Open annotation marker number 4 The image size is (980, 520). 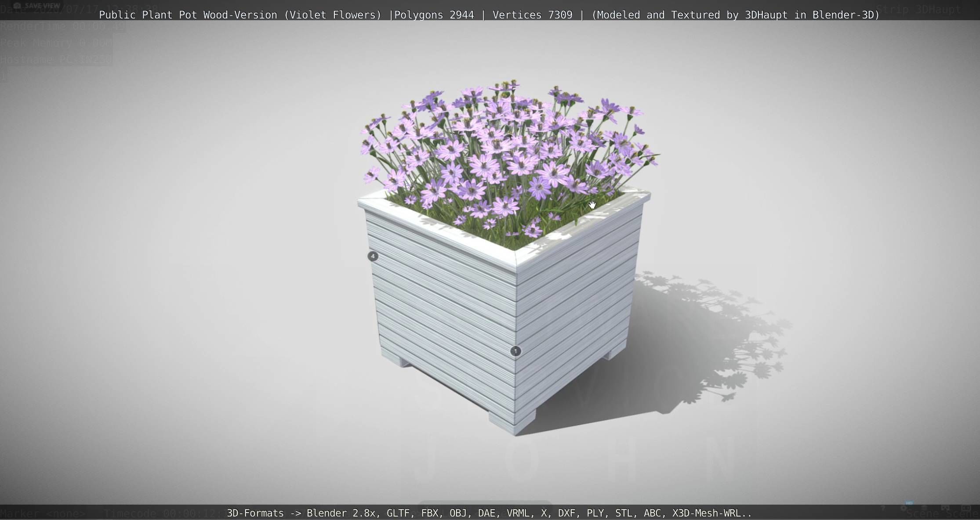[x=373, y=256]
